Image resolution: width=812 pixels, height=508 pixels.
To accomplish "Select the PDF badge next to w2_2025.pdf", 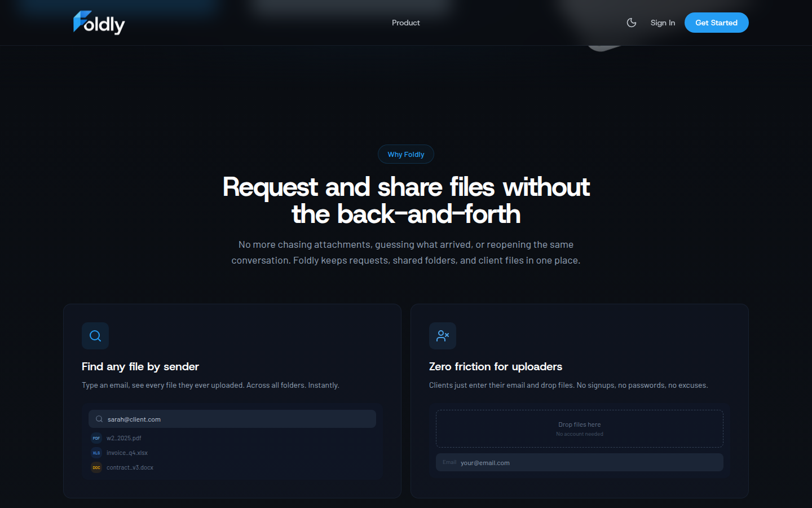I will (96, 438).
